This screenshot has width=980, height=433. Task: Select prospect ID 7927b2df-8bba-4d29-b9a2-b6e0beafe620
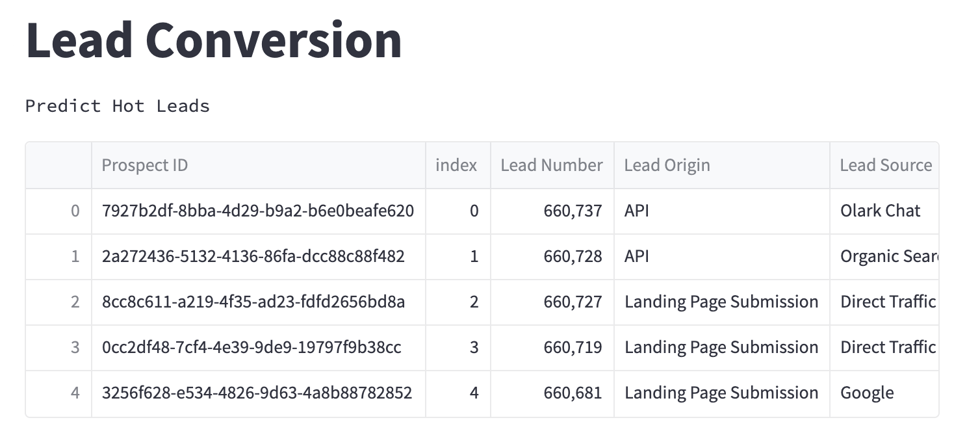(x=259, y=211)
